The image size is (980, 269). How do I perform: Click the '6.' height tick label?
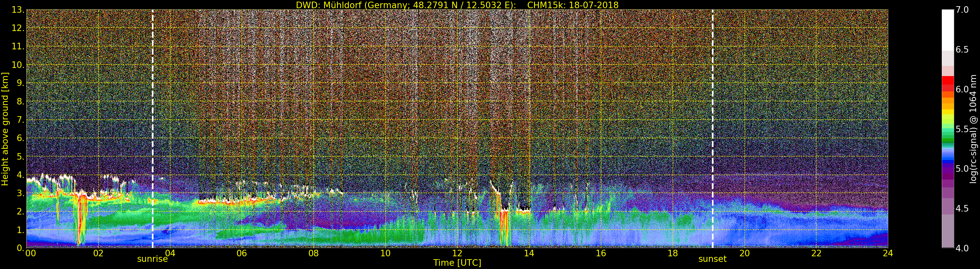tap(20, 138)
